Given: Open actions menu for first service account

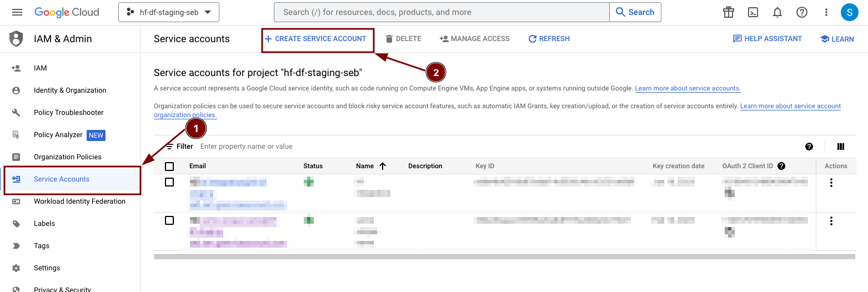Looking at the screenshot, I should pos(831,183).
